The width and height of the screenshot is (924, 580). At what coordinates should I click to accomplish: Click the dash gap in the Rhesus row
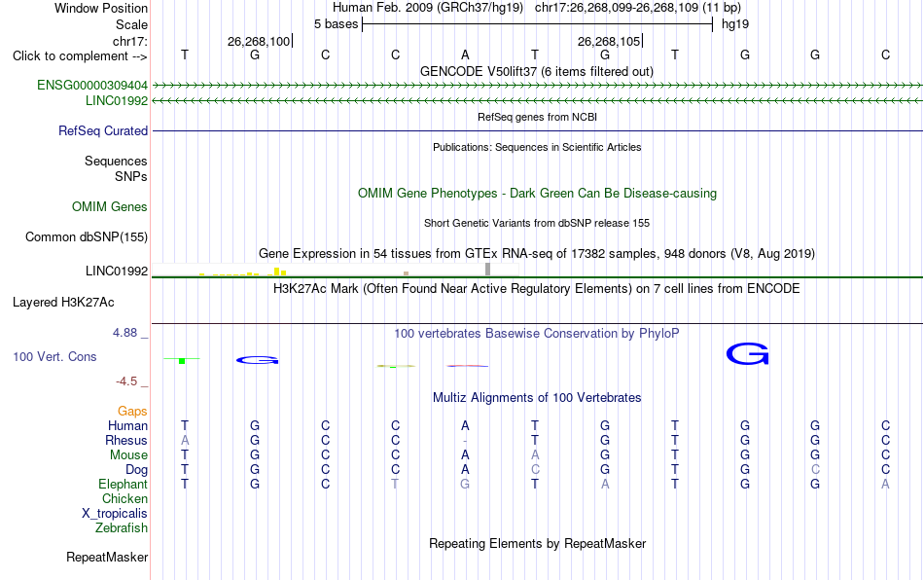pos(465,441)
